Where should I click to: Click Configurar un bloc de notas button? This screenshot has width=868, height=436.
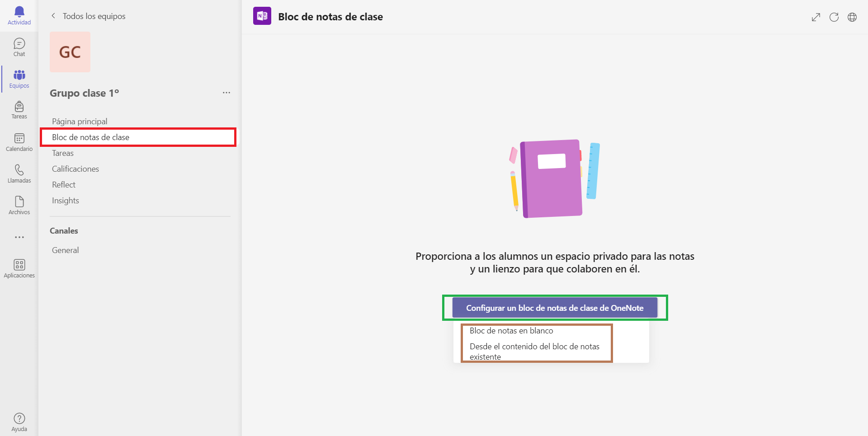(555, 308)
